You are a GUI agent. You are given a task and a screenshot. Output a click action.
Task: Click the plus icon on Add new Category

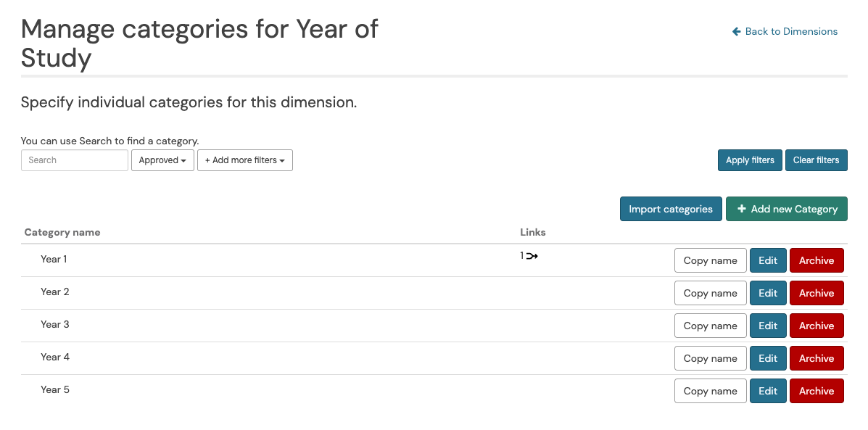(741, 209)
